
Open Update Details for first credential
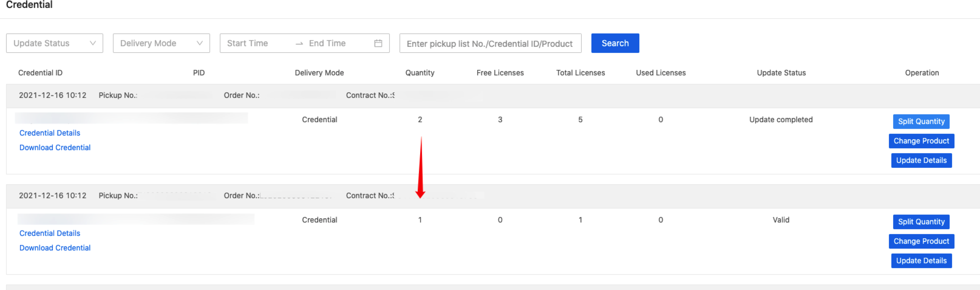pos(921,161)
